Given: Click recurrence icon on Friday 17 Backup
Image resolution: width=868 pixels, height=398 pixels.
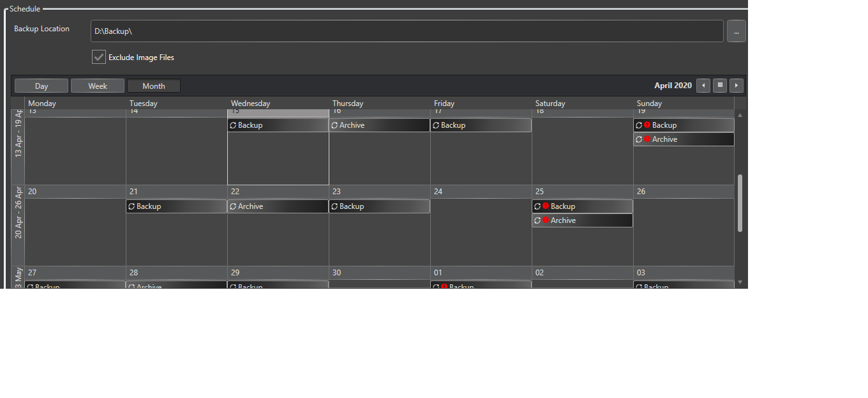Looking at the screenshot, I should tap(436, 125).
